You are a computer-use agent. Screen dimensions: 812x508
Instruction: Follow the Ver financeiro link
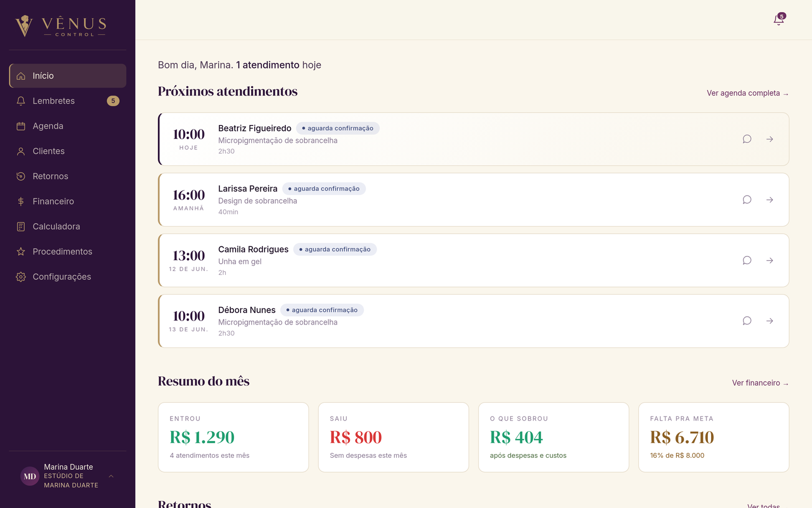click(760, 383)
